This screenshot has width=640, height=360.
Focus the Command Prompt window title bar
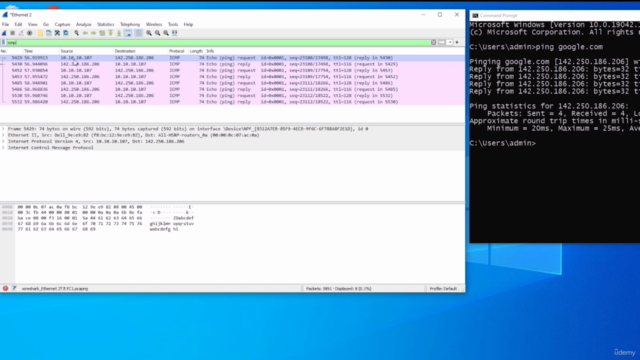pos(555,16)
